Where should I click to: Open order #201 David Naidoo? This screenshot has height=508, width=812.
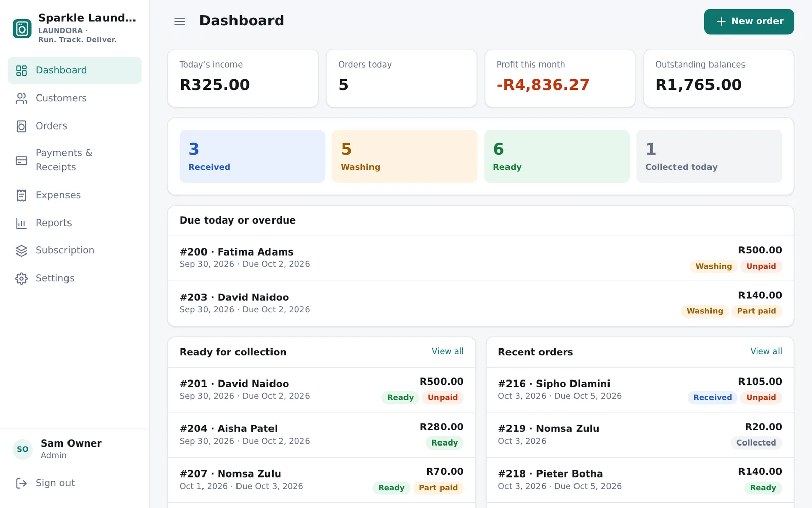pos(321,390)
